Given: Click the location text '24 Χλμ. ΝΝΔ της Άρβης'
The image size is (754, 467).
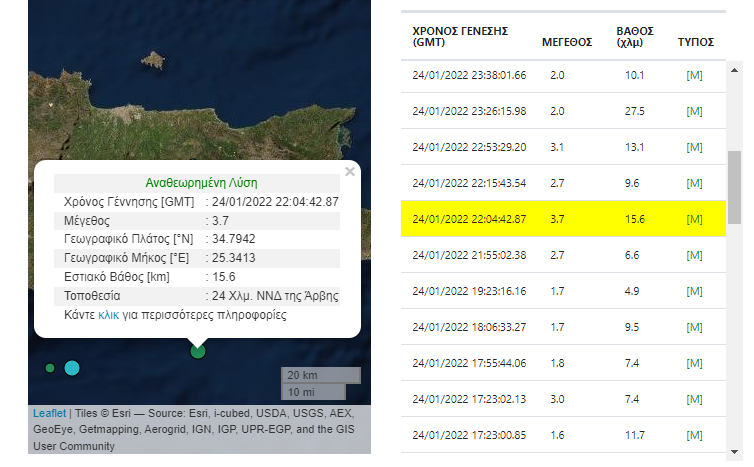Looking at the screenshot, I should tap(275, 296).
